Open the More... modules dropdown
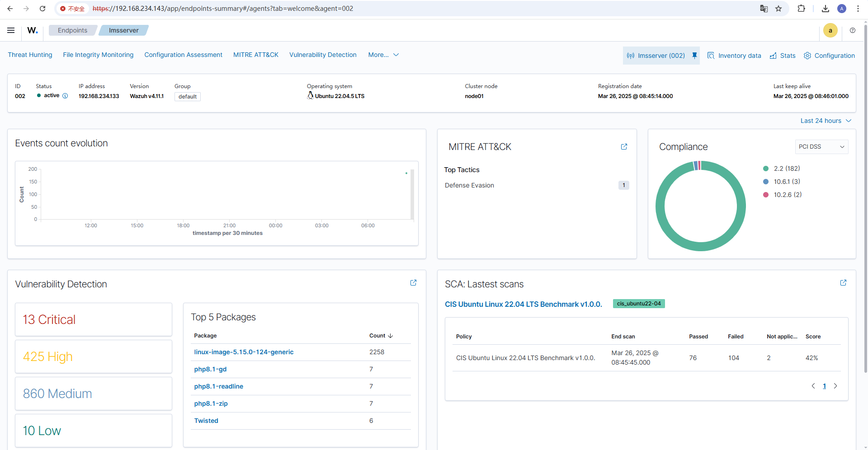868x450 pixels. tap(383, 55)
